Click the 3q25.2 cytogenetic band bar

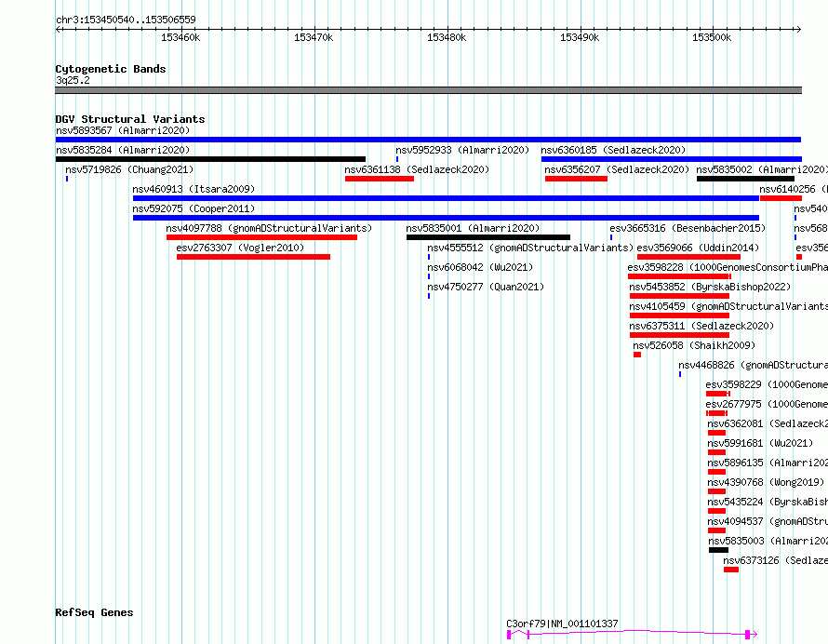click(428, 90)
